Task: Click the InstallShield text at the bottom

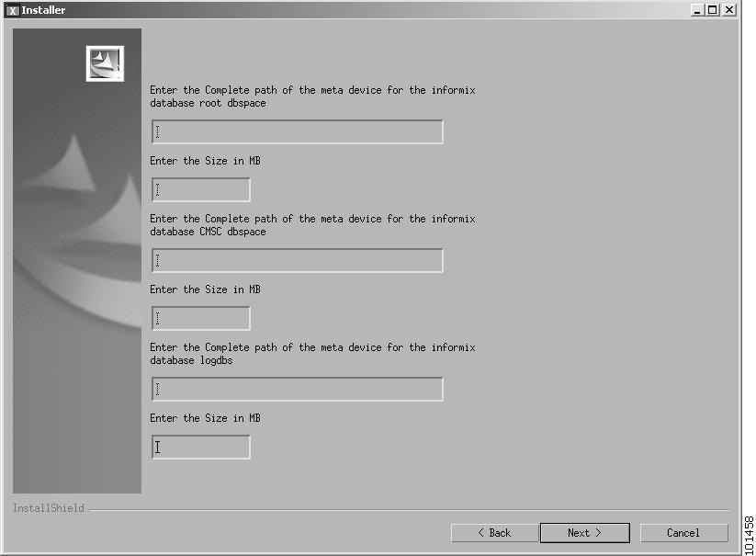Action: click(x=48, y=508)
